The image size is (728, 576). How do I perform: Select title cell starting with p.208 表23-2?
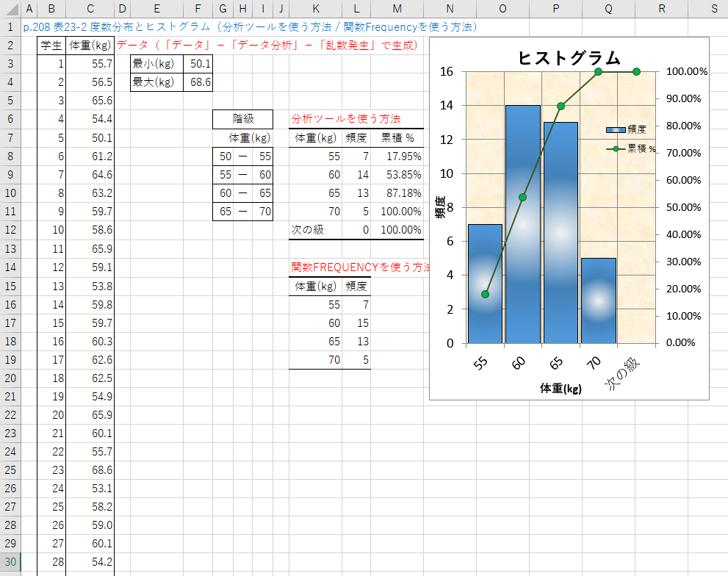251,27
